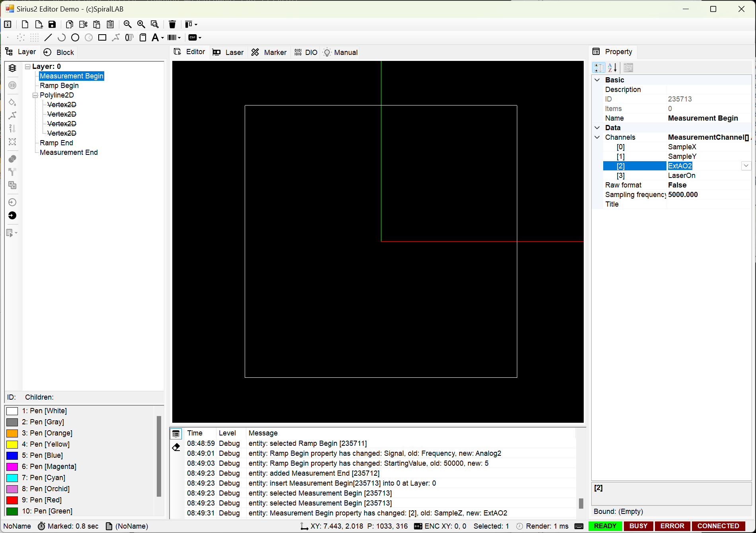The image size is (756, 533).
Task: Toggle Alphabetical sort in Property panel
Action: 612,68
